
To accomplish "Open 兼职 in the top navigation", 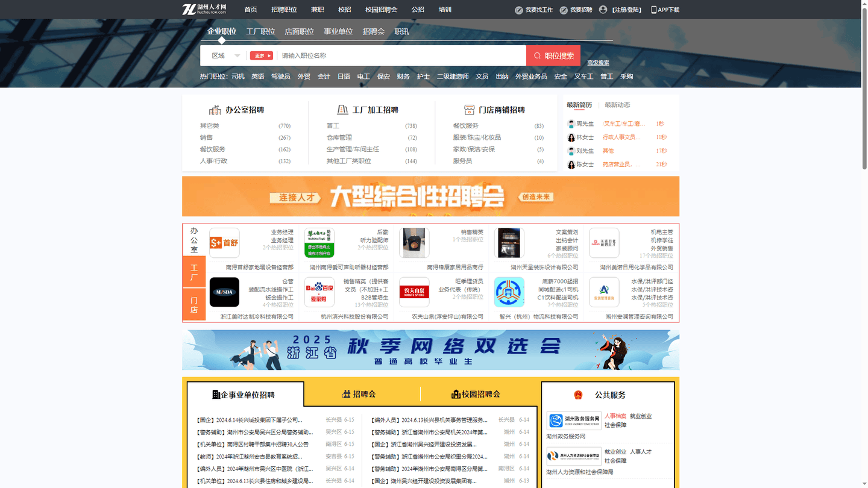I will pos(318,10).
